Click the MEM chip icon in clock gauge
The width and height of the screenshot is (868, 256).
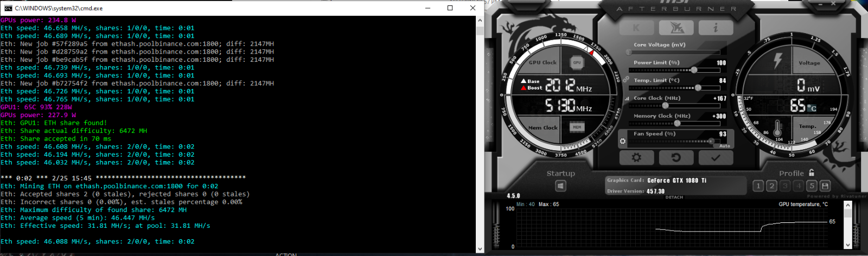[577, 127]
